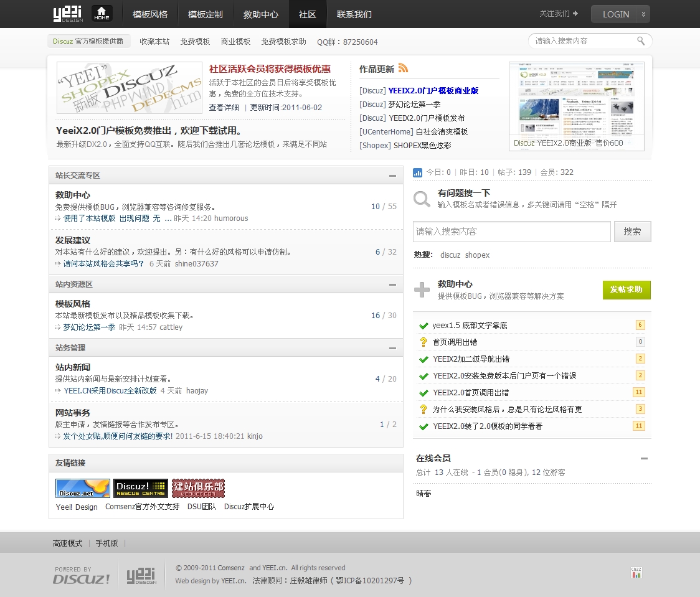Click the Discuz! Rescue Centre banner

[141, 488]
